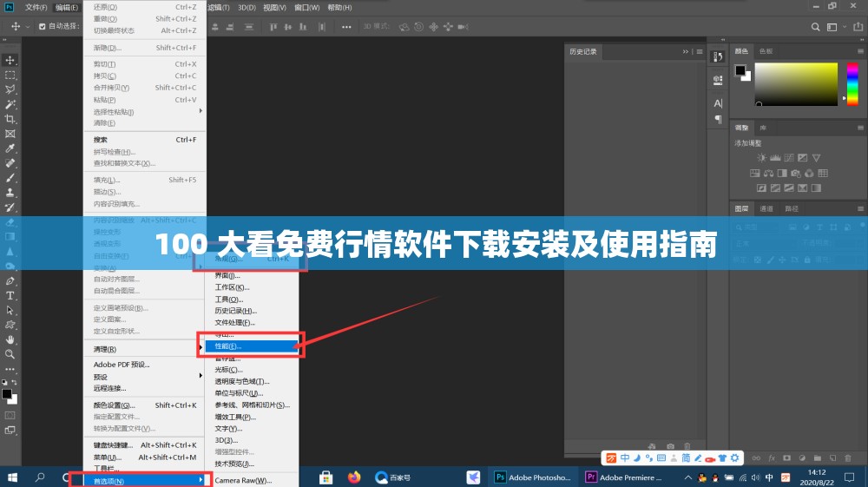Expand the Presets submenu

(201, 375)
